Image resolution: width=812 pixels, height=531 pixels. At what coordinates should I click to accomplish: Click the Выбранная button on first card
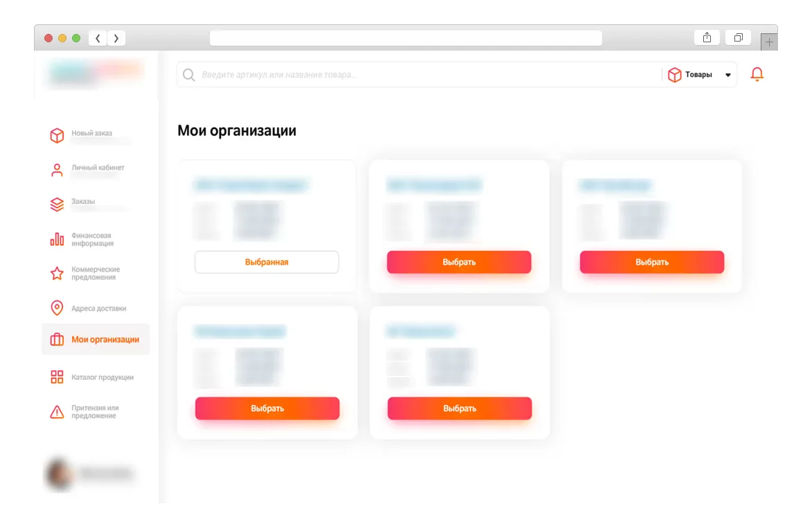coord(267,262)
